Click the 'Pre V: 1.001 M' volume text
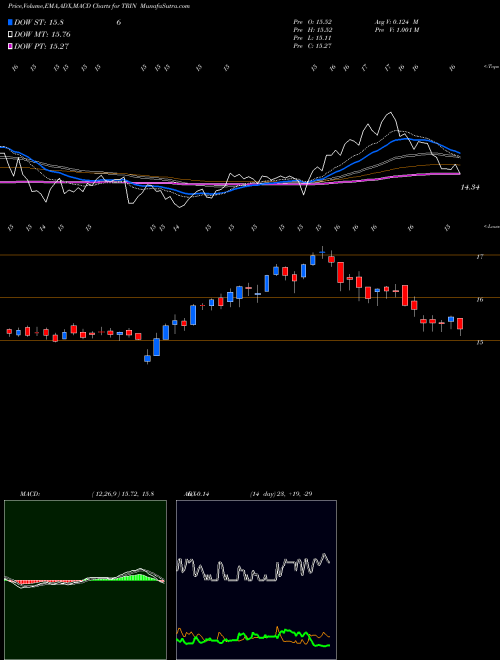Screen dimensions: 500x660 tap(397, 30)
